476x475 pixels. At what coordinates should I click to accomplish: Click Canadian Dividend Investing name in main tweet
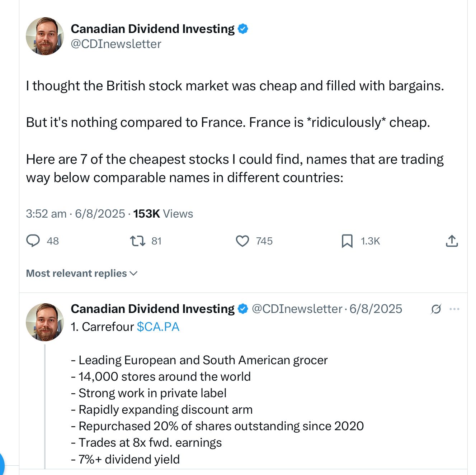pos(152,29)
